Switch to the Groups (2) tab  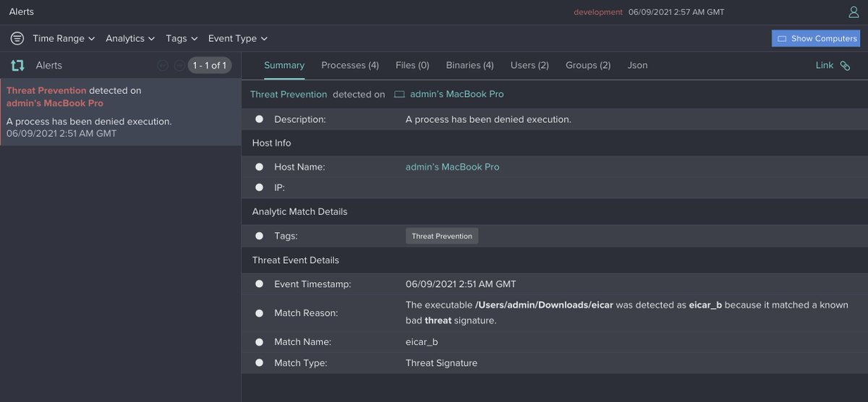click(588, 65)
